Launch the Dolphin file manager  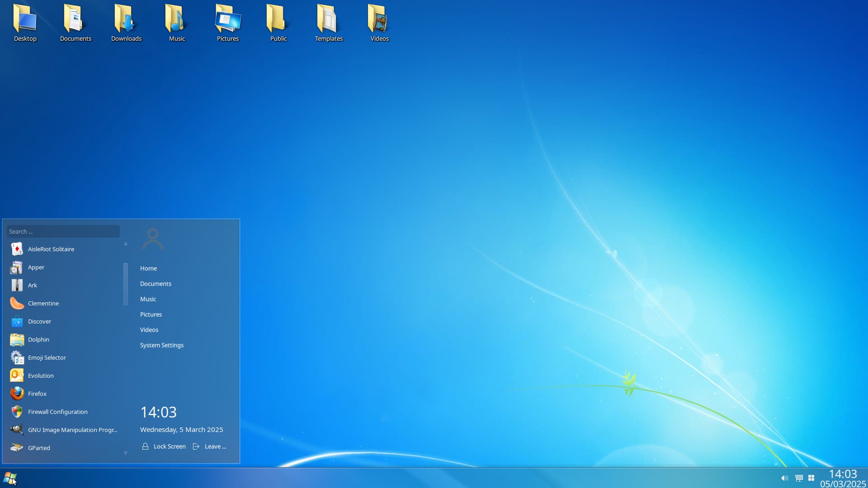coord(17,339)
